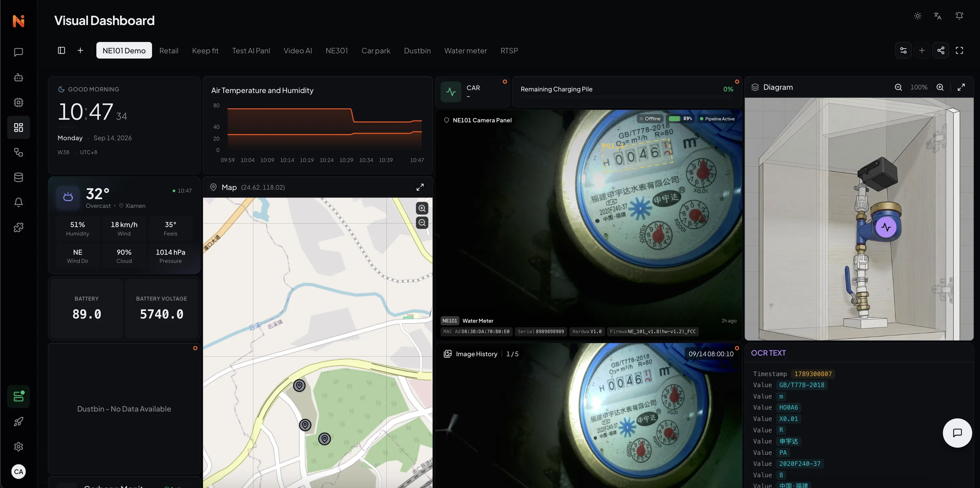Open the puzzle plugin icon in the sidebar

18,227
